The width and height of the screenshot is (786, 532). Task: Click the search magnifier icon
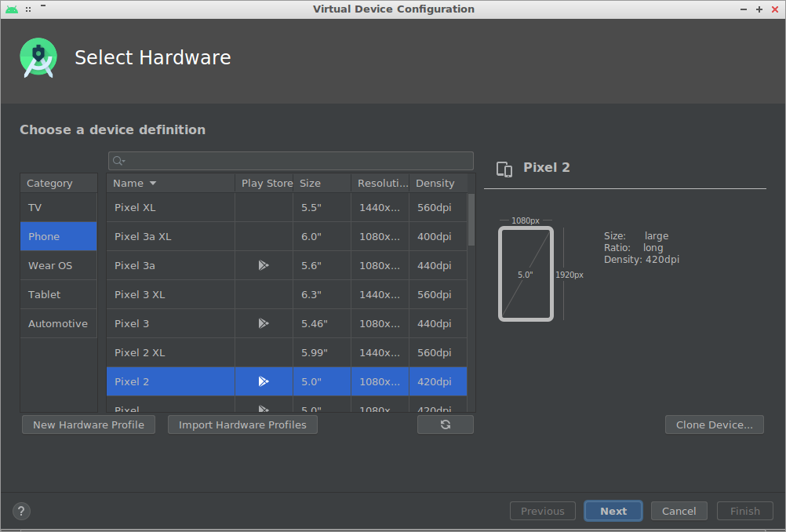118,160
